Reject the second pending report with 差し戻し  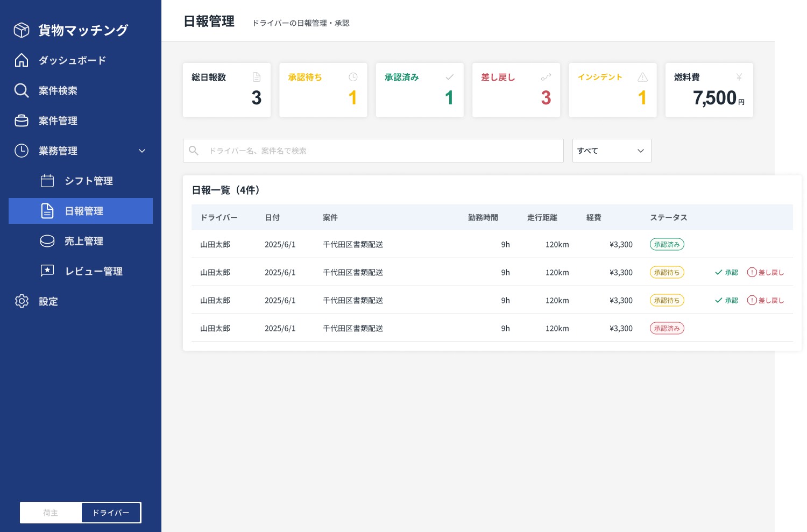point(766,300)
